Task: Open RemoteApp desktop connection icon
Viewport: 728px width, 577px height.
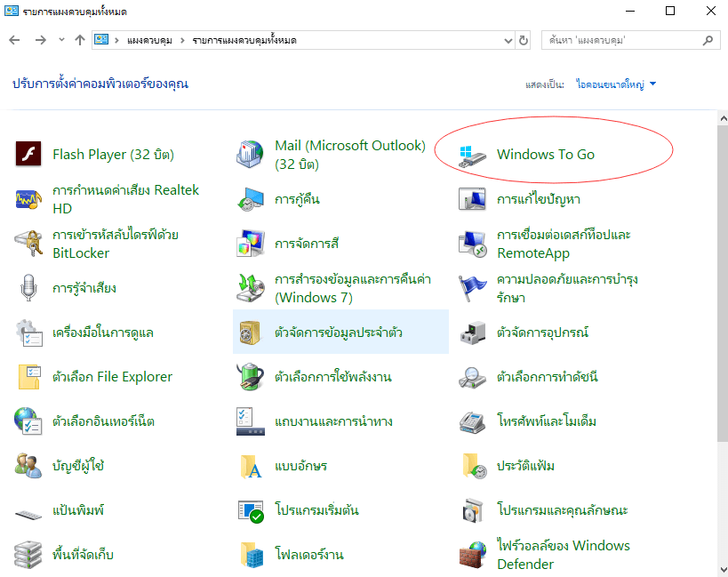Action: coord(473,244)
